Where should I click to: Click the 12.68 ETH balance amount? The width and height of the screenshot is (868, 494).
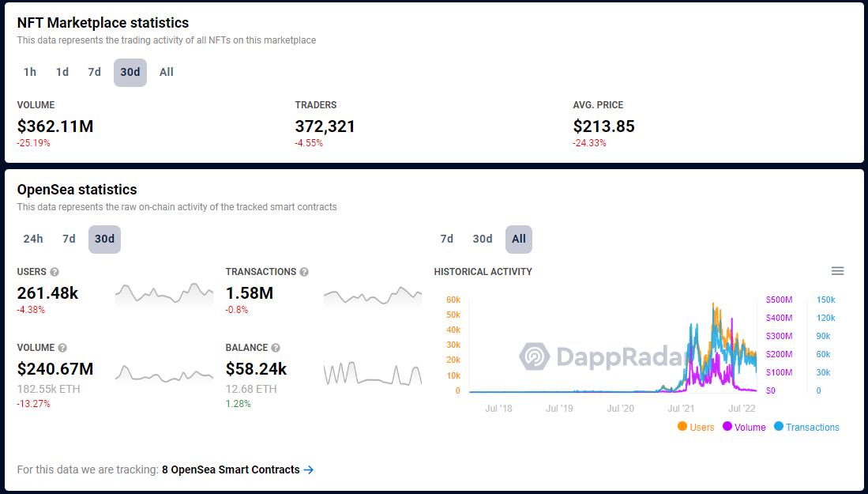251,389
